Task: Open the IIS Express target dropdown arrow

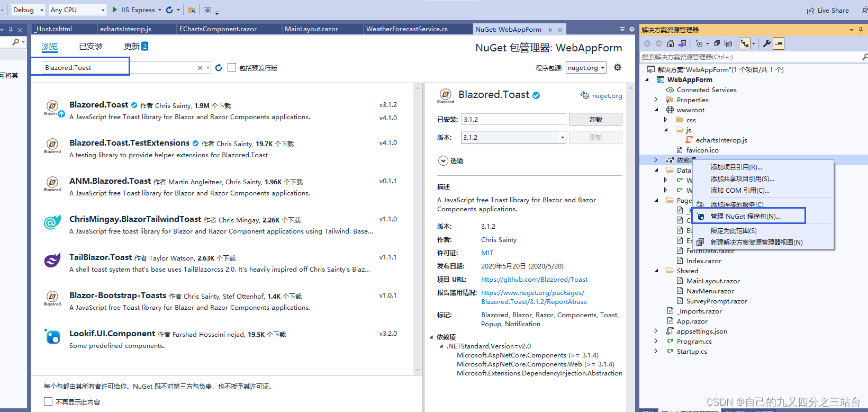Action: (x=160, y=10)
